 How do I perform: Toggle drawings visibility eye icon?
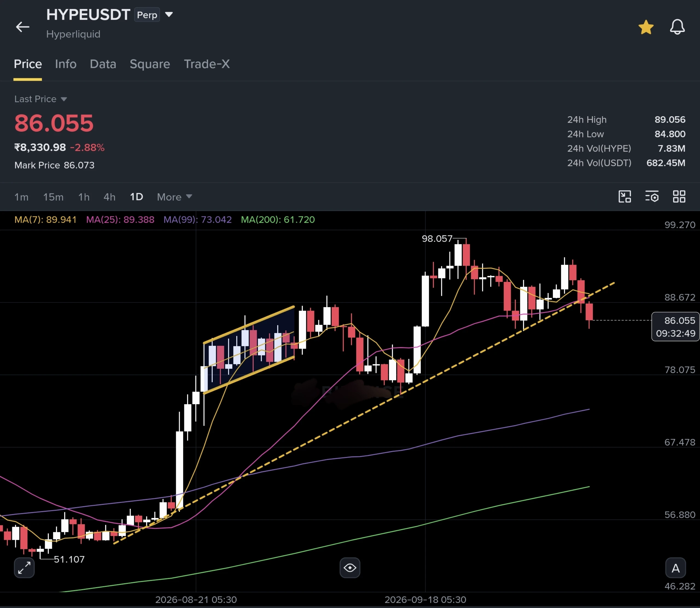click(x=350, y=568)
